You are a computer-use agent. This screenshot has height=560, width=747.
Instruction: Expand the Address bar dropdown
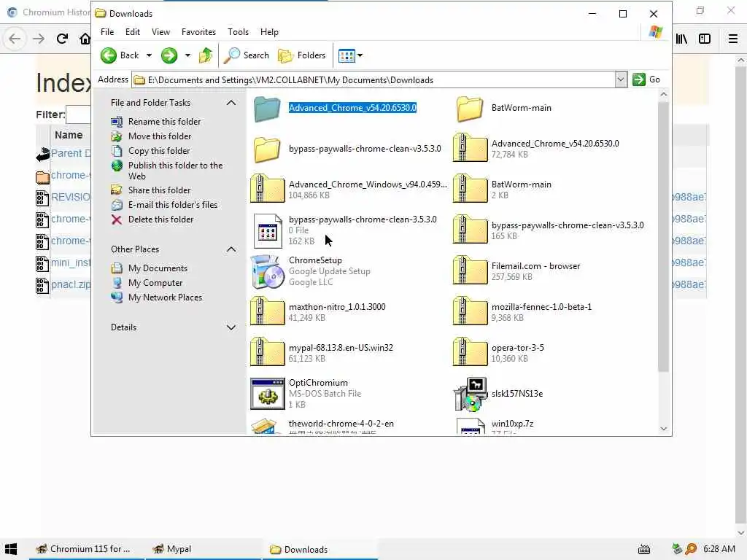pyautogui.click(x=620, y=80)
